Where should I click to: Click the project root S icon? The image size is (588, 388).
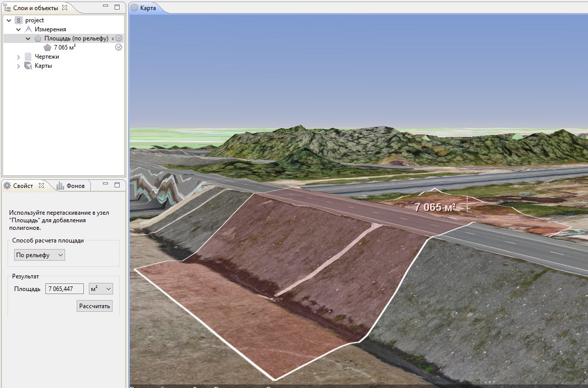click(19, 20)
